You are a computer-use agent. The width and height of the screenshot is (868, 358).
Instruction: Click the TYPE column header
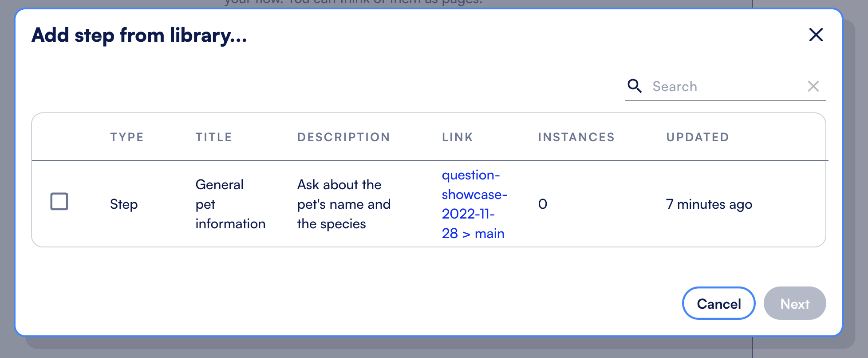(127, 137)
